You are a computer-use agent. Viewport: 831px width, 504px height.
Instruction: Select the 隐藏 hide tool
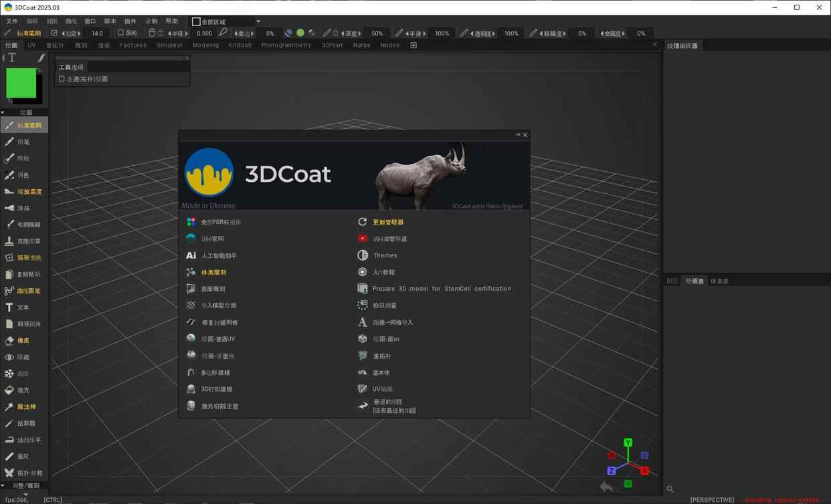24,358
